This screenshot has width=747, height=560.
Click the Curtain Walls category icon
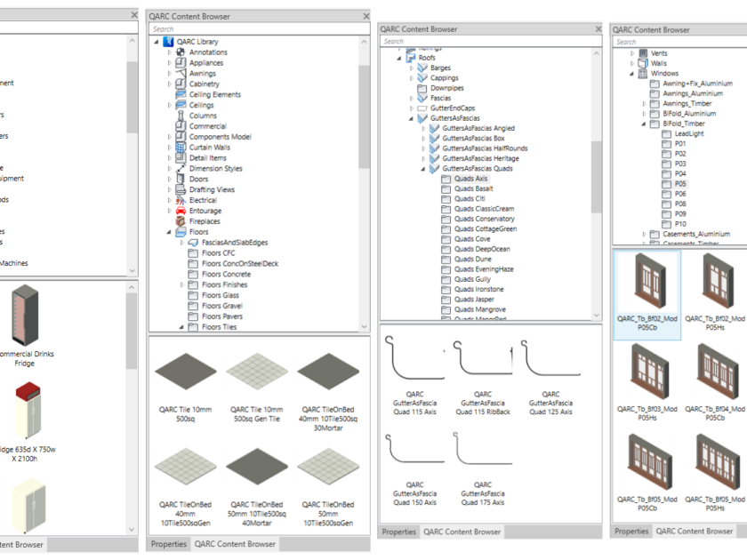coord(181,148)
